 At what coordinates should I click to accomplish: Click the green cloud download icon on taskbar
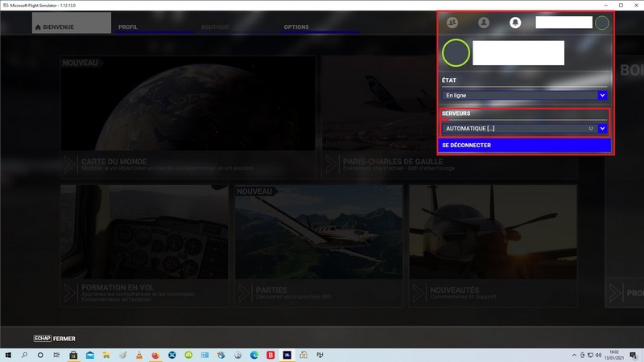[188, 355]
